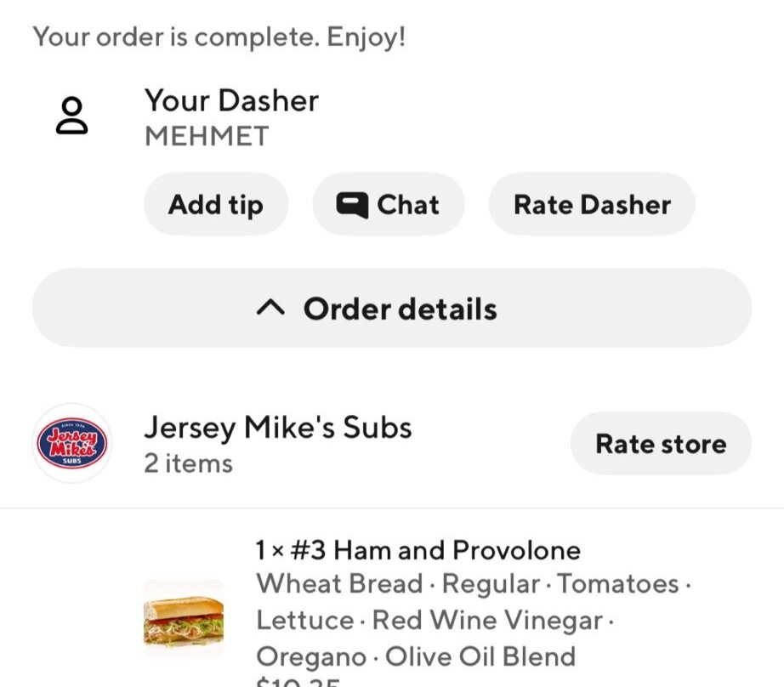Screen dimensions: 784x687
Task: Tap the order complete status message
Action: click(x=219, y=37)
